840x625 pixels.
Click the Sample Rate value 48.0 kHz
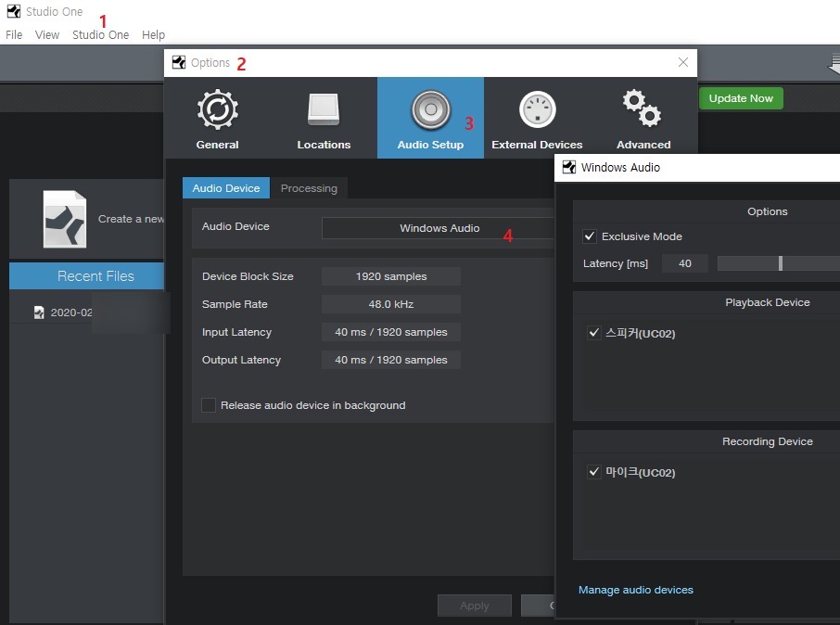391,304
